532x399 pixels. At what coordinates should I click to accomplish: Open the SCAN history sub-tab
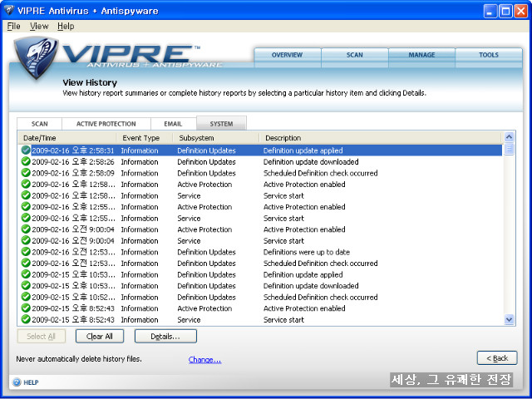point(40,124)
